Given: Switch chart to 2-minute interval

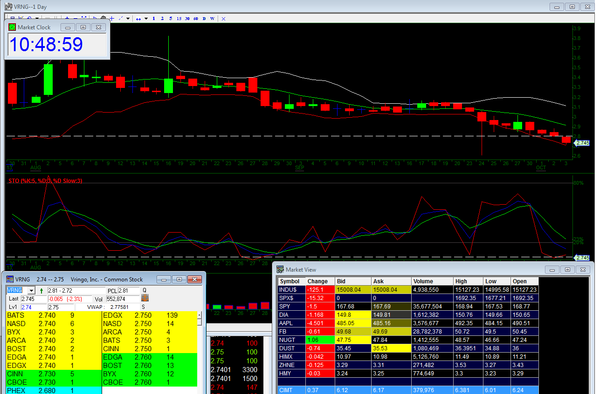Looking at the screenshot, I should (162, 18).
